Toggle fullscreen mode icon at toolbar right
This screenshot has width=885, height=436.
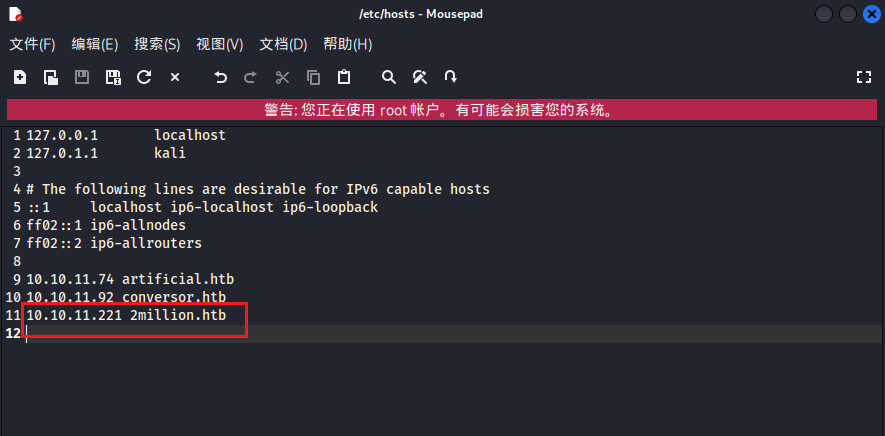865,77
